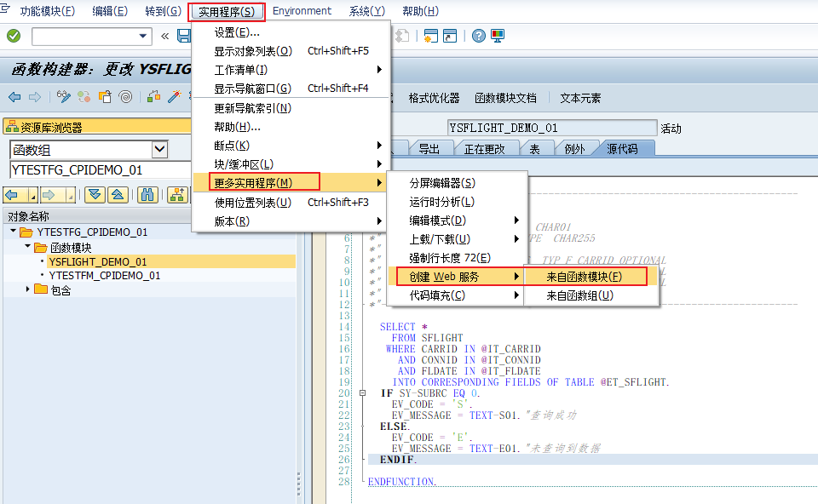This screenshot has width=818, height=504.
Task: Choose 分屏编辑器(S) submenu entry
Action: [457, 183]
